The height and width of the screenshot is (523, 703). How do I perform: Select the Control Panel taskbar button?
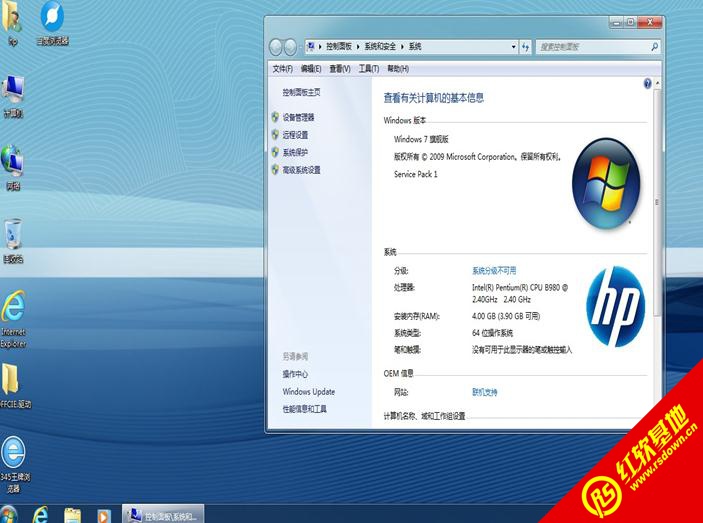coord(163,514)
